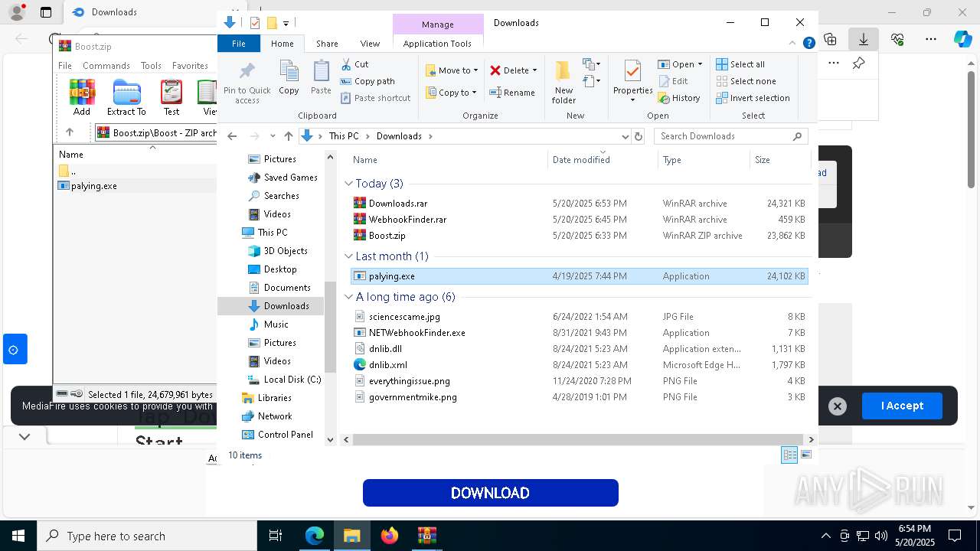
Task: Rename the selected file
Action: [512, 93]
